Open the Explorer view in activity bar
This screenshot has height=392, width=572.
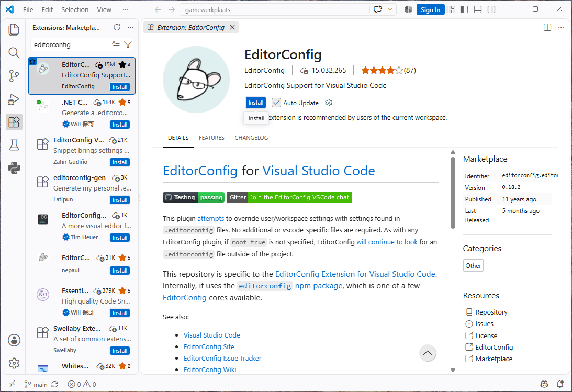tap(14, 30)
